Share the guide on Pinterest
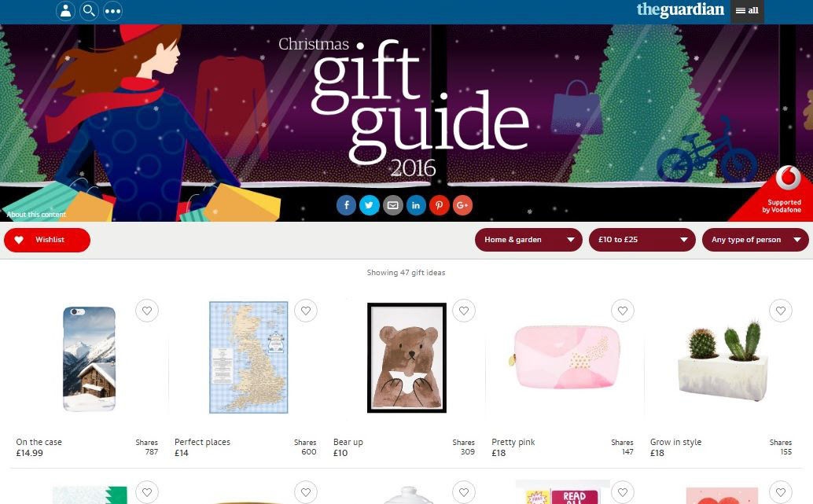 point(440,205)
